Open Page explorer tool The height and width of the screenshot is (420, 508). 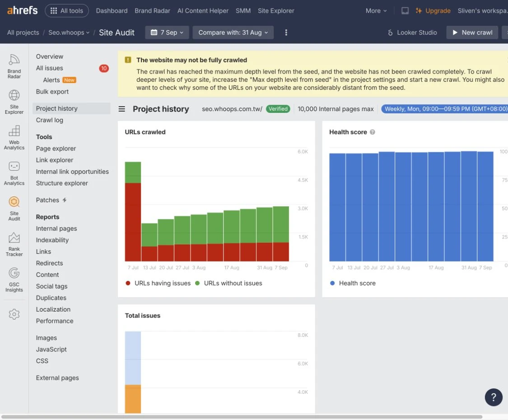pyautogui.click(x=56, y=149)
